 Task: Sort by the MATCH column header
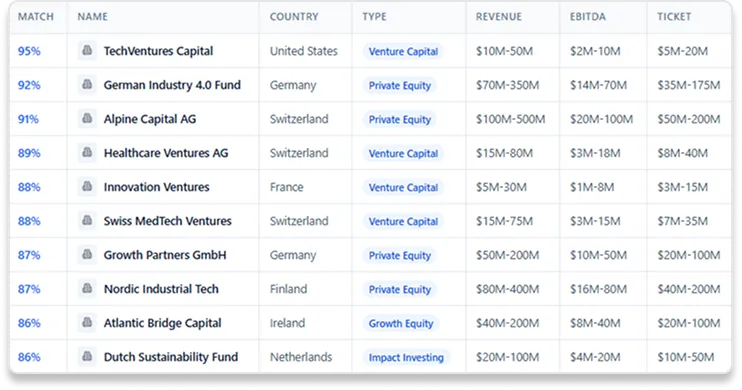click(x=36, y=17)
